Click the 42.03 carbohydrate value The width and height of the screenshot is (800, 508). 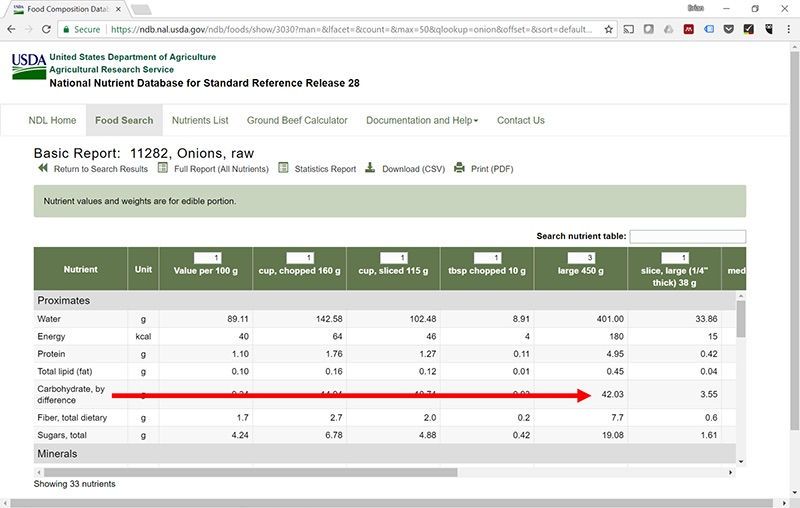pyautogui.click(x=612, y=394)
